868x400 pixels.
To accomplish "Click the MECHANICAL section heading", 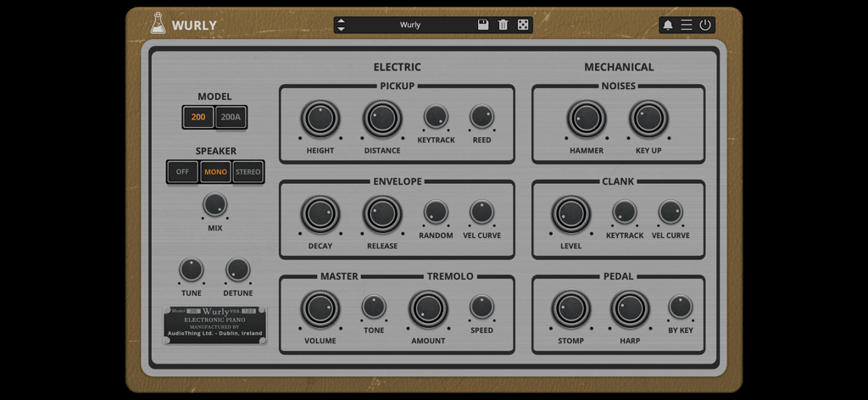I will coord(619,67).
